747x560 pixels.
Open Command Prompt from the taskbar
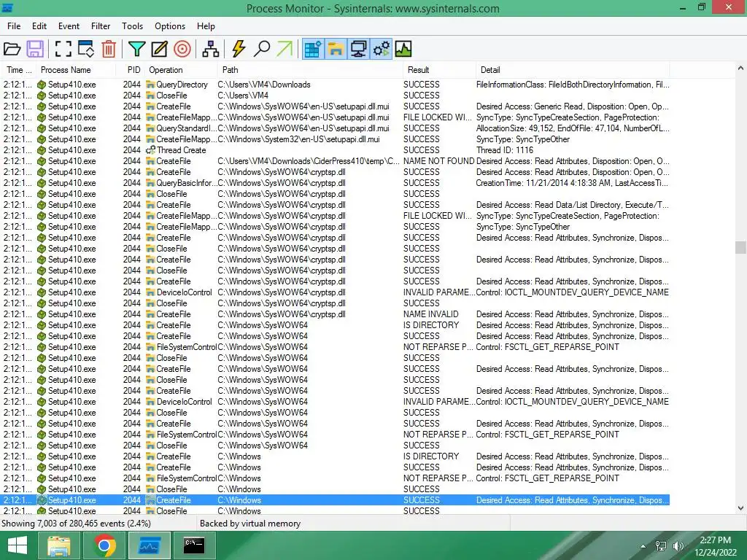pos(194,545)
